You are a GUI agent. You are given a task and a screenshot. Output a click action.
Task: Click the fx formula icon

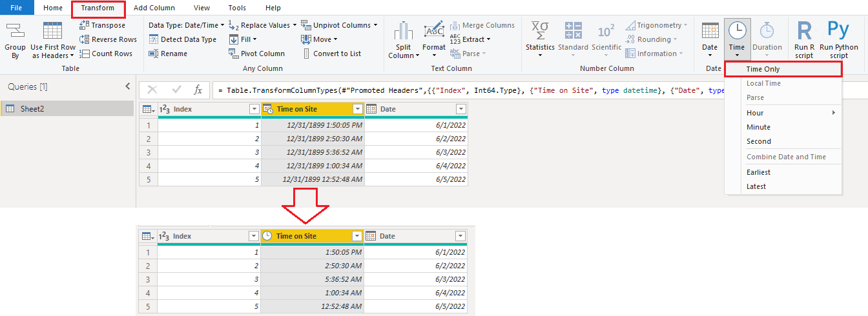[199, 90]
